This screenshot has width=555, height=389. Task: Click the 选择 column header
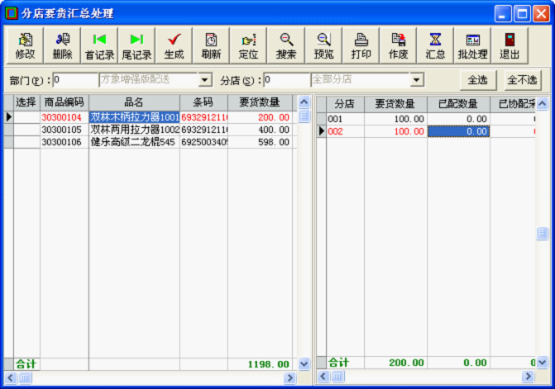[x=27, y=103]
